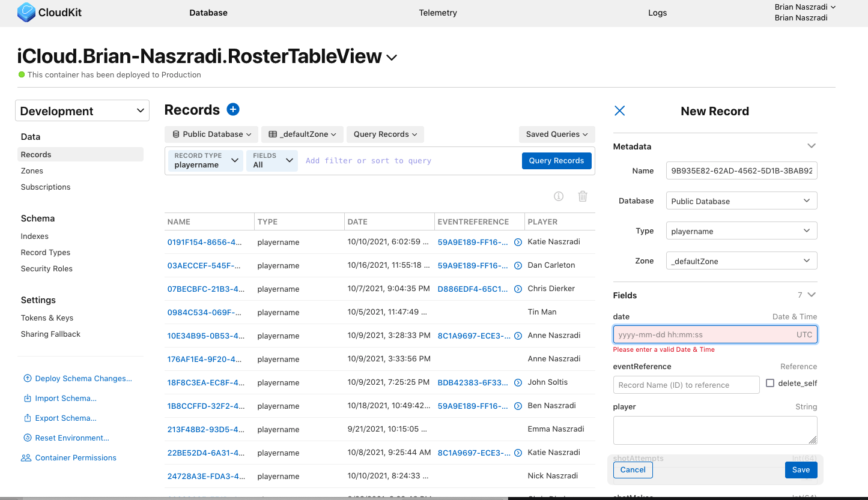Open Record Types under Schema

tap(46, 252)
